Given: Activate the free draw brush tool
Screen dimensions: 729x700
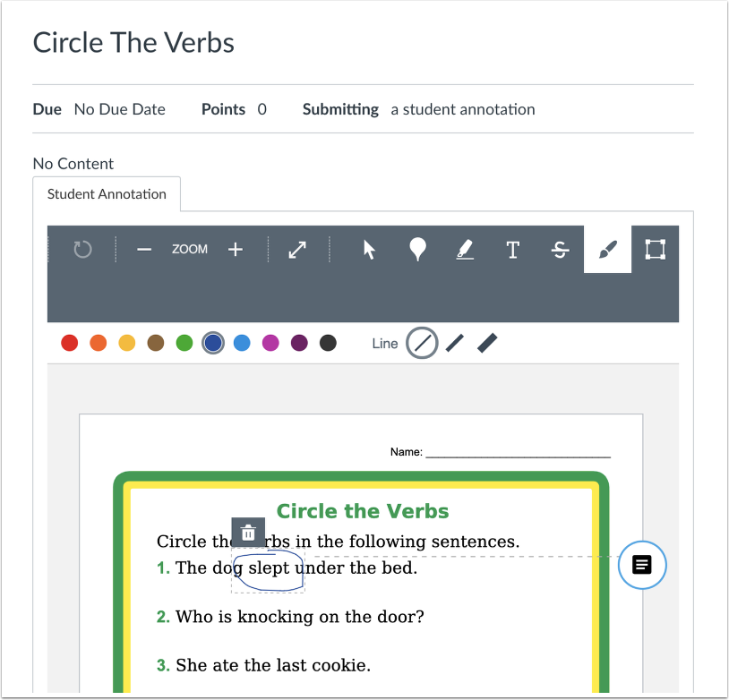Looking at the screenshot, I should pos(608,250).
